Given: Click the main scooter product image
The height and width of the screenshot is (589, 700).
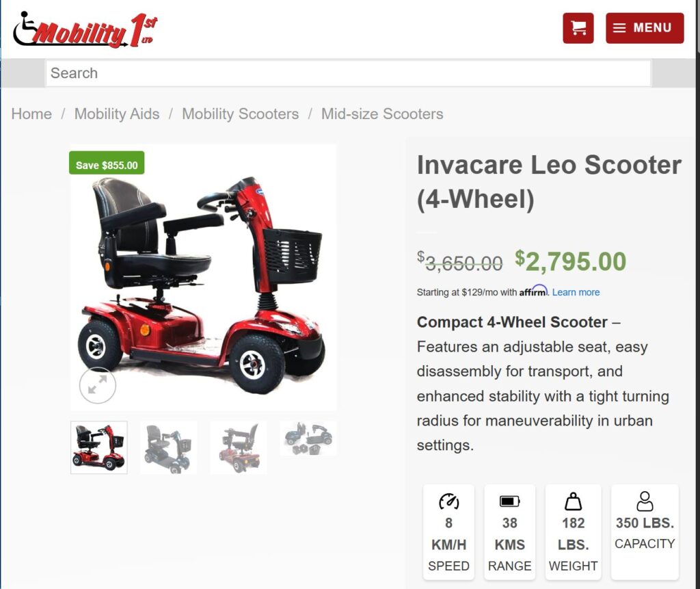Looking at the screenshot, I should (x=204, y=277).
